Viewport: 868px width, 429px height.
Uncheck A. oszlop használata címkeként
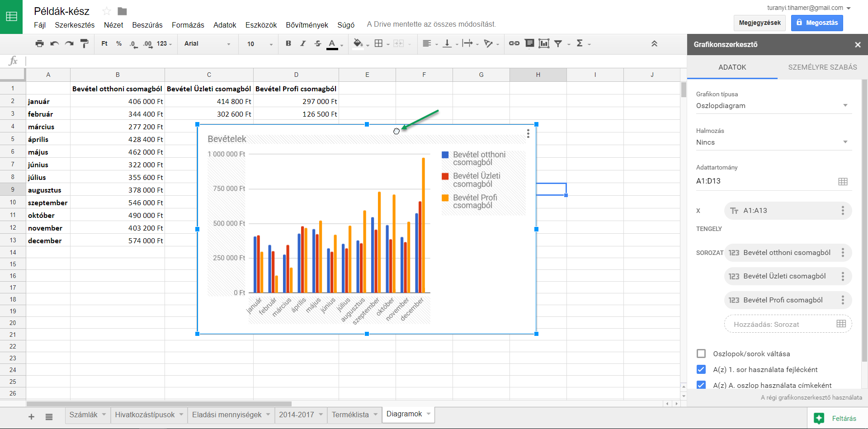coord(701,385)
